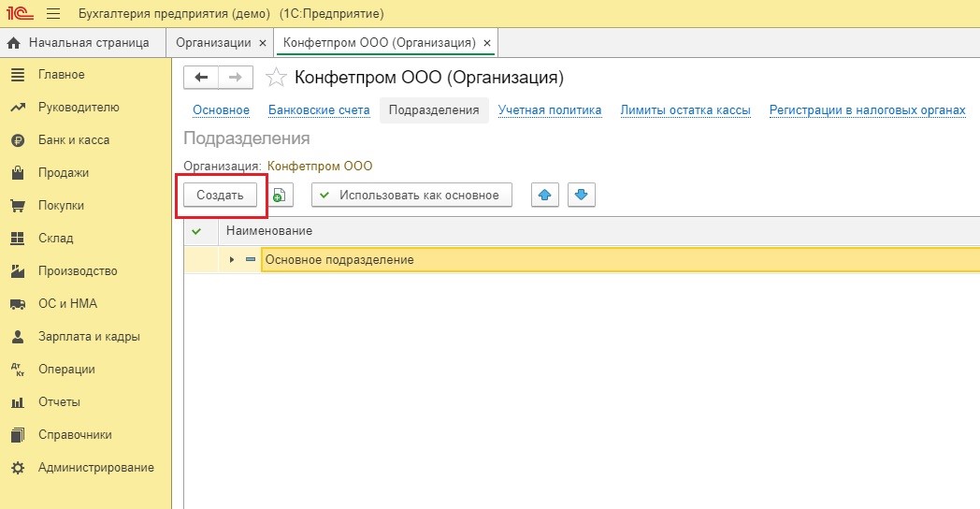
Task: Click the copy department icon next to Создать
Action: coord(280,196)
